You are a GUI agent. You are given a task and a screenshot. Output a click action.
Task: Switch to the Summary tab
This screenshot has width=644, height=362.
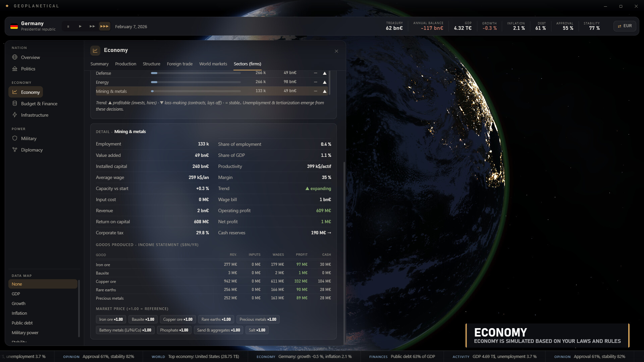pyautogui.click(x=99, y=64)
